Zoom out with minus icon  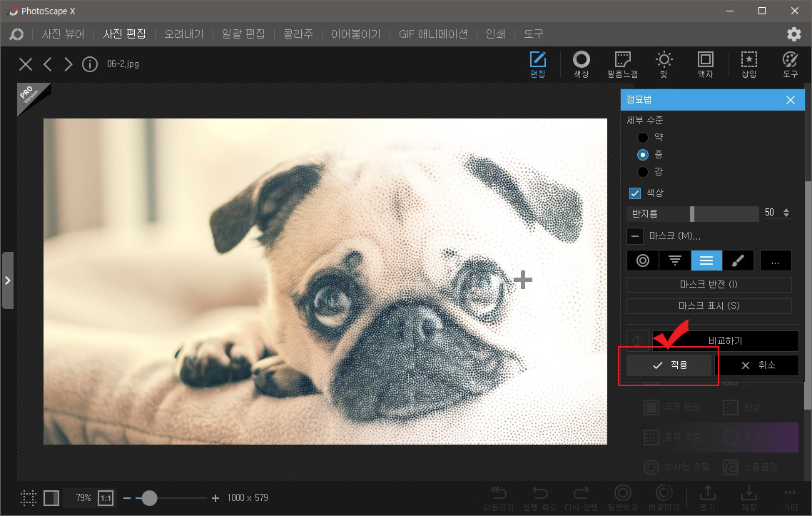coord(127,498)
